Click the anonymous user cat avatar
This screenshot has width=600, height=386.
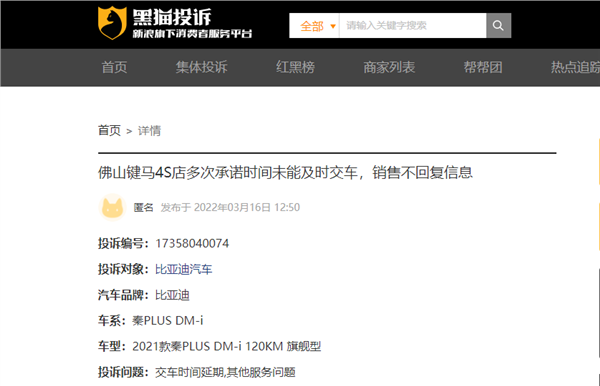(x=112, y=207)
